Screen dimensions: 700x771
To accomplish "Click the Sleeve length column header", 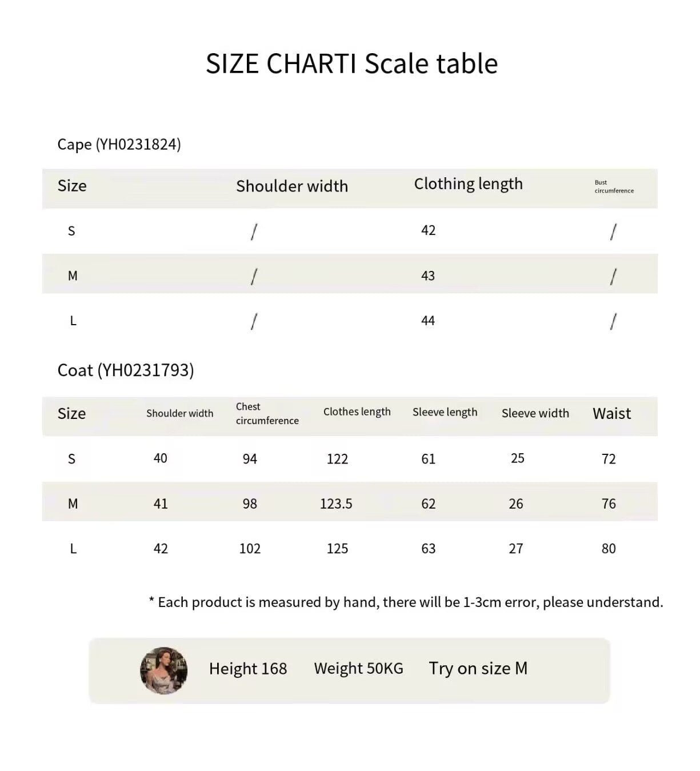I will point(445,412).
